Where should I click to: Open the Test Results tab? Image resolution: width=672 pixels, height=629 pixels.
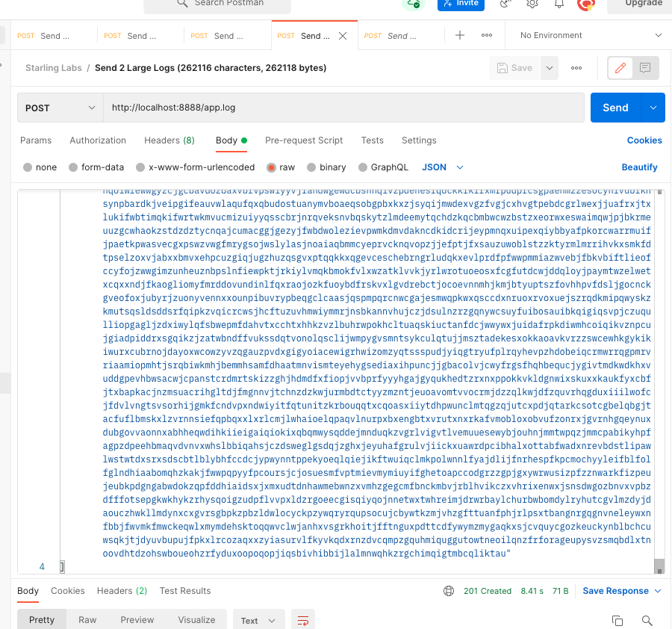click(185, 591)
